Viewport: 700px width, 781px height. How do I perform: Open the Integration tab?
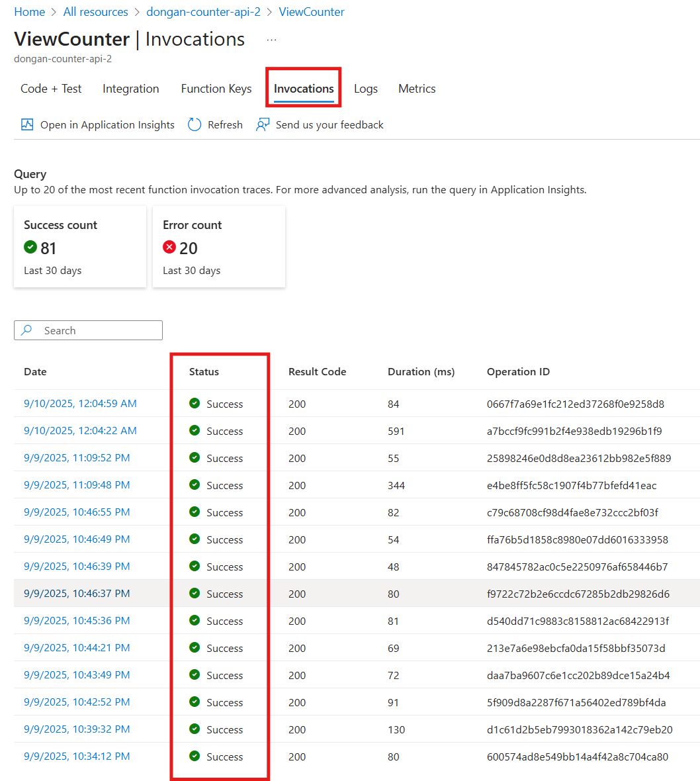pyautogui.click(x=131, y=89)
